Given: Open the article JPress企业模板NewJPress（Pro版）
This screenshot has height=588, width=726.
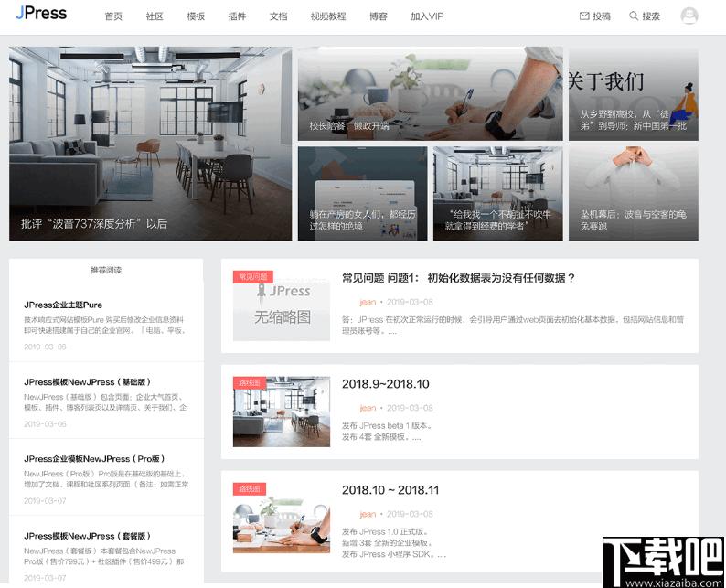Looking at the screenshot, I should click(x=94, y=459).
